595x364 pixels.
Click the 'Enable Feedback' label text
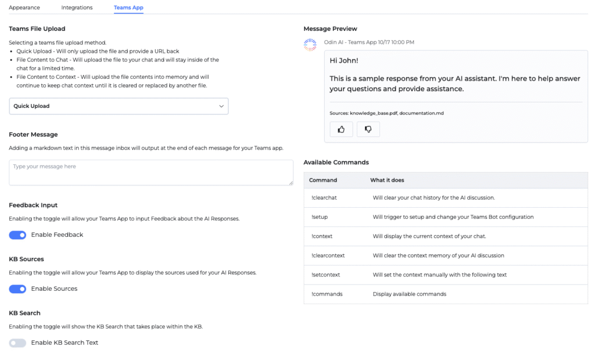tap(57, 235)
